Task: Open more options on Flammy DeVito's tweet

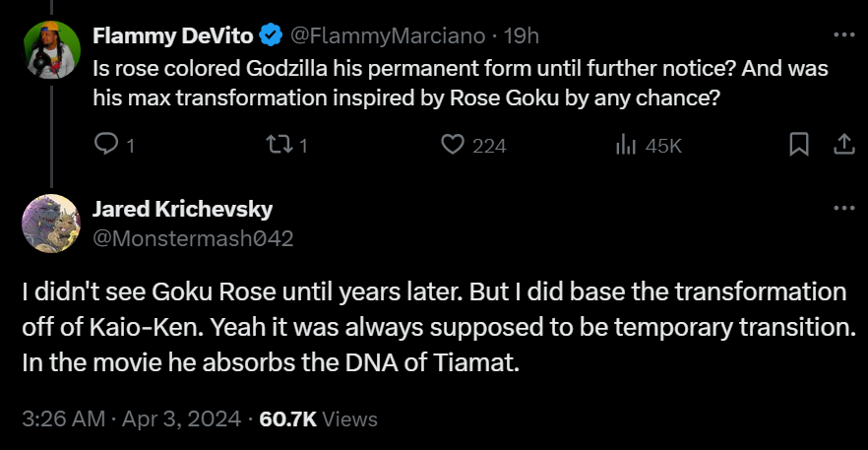Action: [843, 34]
